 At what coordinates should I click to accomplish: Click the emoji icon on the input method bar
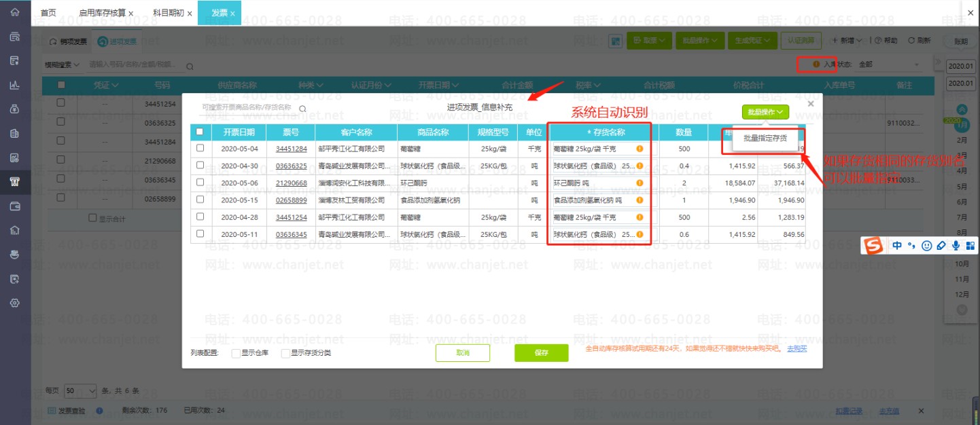coord(926,246)
